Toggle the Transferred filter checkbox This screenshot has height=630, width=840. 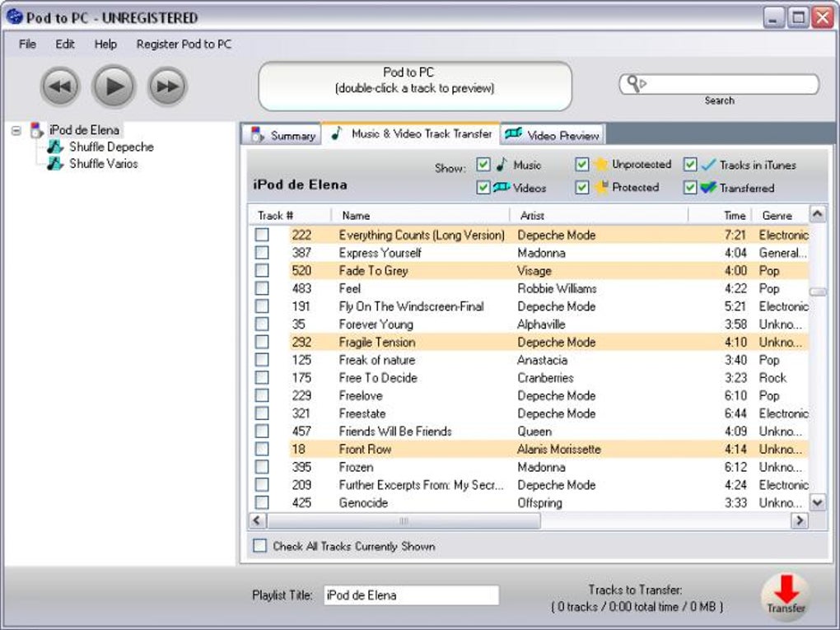tap(690, 187)
